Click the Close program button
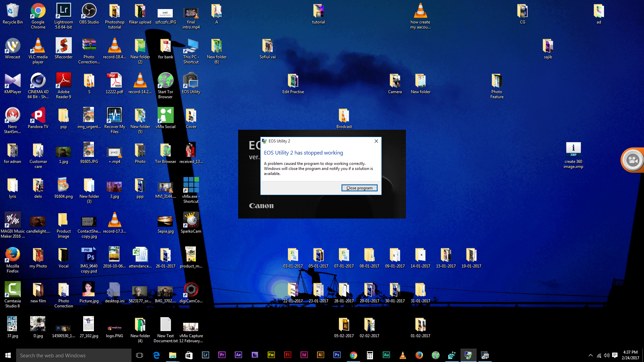The image size is (644, 362). [359, 188]
